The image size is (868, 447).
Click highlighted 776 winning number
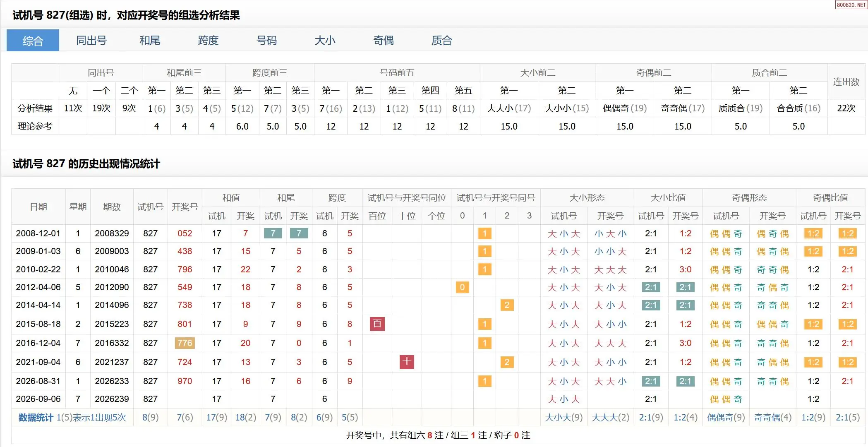click(x=185, y=343)
